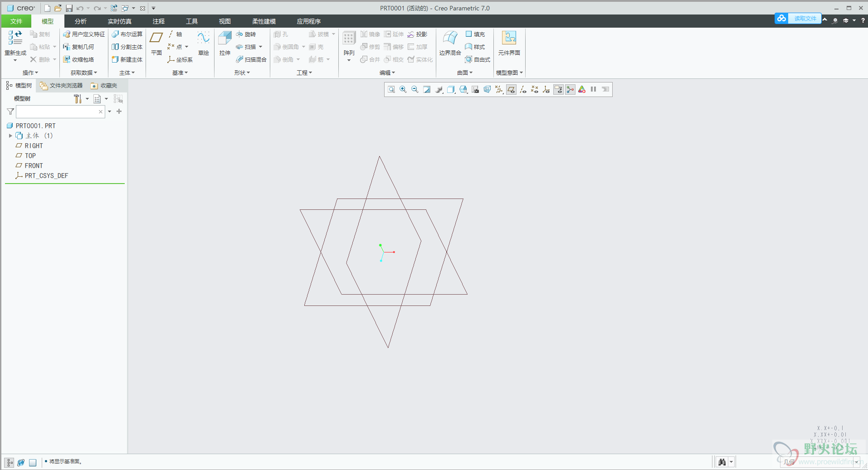Screen dimensions: 868x470
Task: Open the Surfaces (曲面) group dropdown
Action: click(465, 73)
